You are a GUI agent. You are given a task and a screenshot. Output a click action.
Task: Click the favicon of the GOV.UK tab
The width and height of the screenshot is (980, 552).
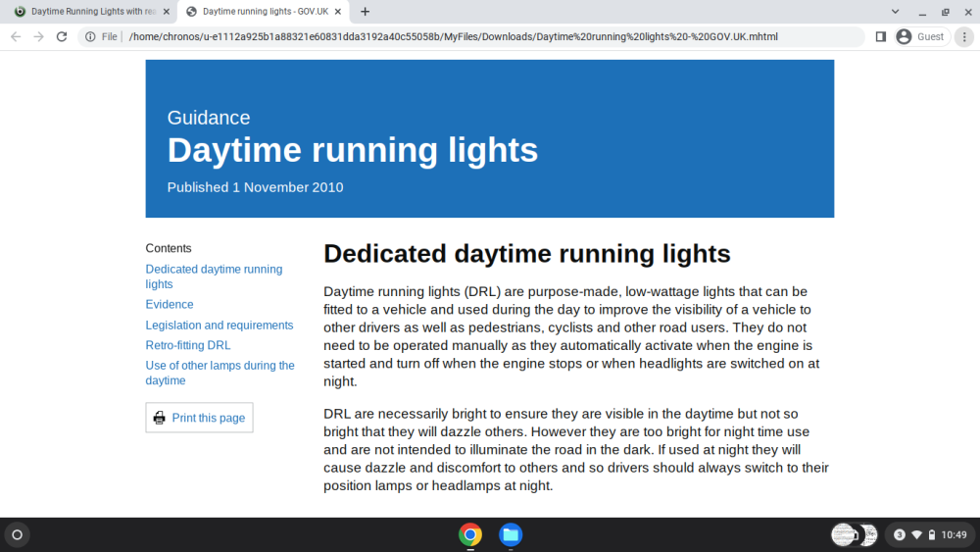(191, 11)
